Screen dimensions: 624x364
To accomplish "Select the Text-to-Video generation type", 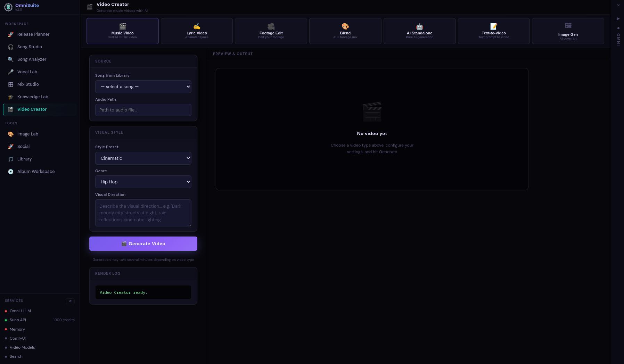I will point(494,31).
